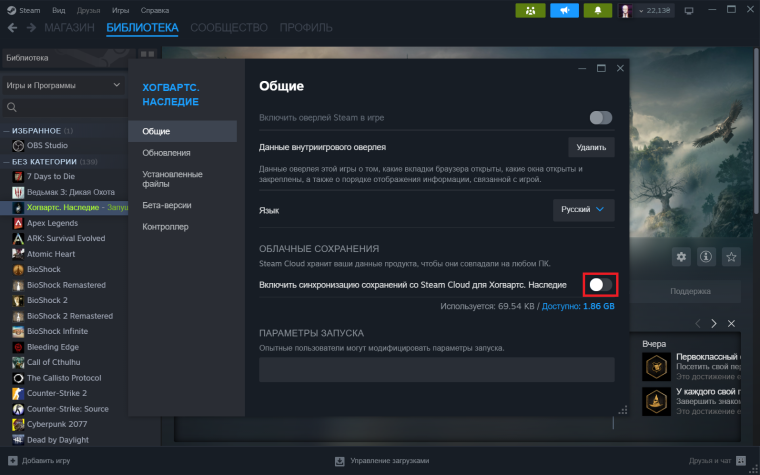This screenshot has width=760, height=475.
Task: Open the Игры menu
Action: [x=120, y=10]
